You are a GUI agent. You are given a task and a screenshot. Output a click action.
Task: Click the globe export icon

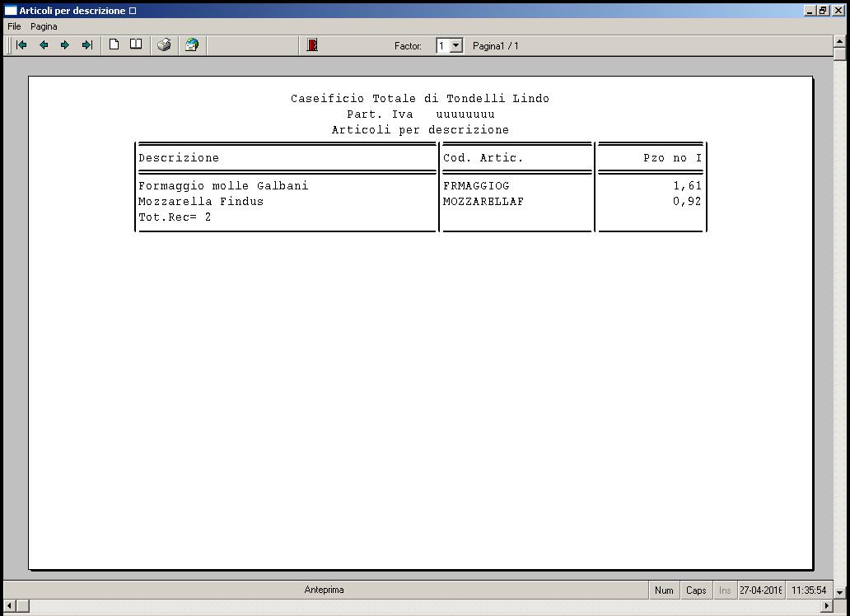point(192,45)
